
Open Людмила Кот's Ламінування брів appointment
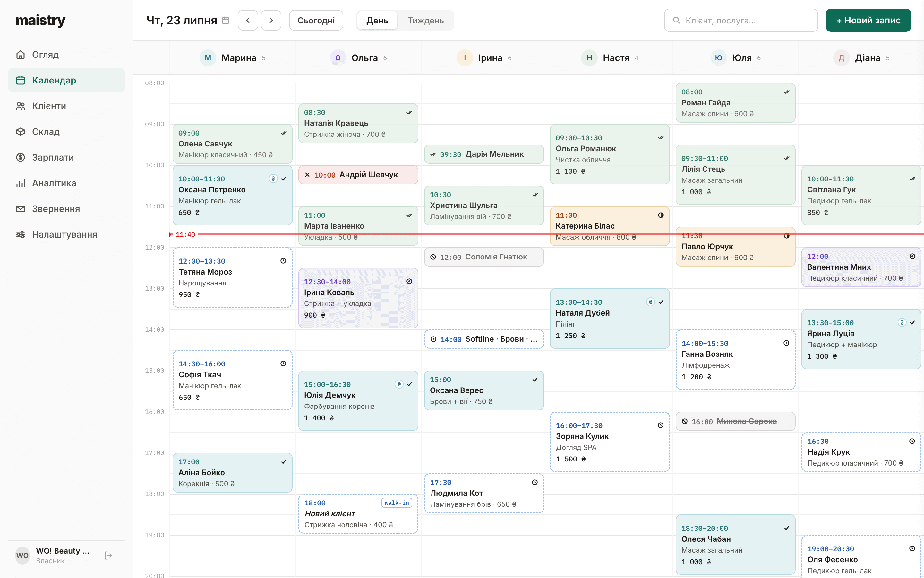(484, 493)
